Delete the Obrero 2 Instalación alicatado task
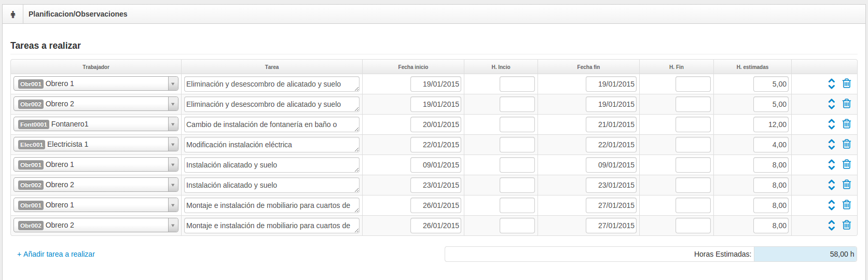The image size is (868, 280). point(847,185)
